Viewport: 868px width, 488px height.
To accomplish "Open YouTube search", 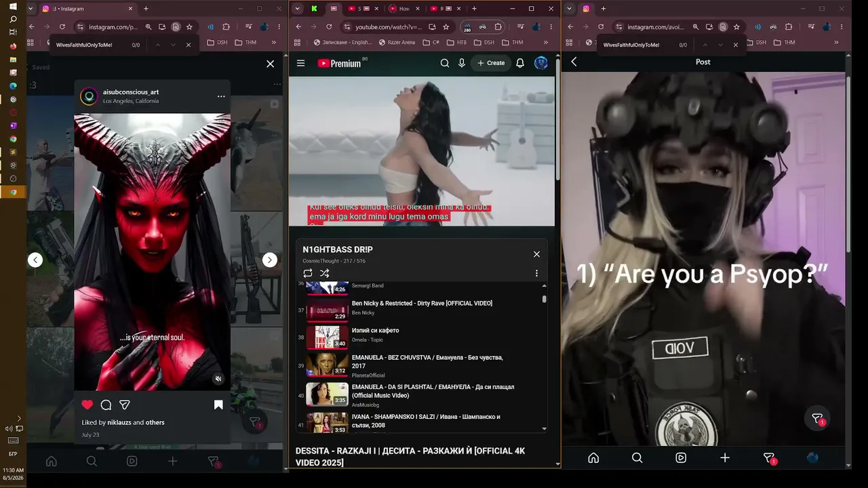I will (x=445, y=63).
